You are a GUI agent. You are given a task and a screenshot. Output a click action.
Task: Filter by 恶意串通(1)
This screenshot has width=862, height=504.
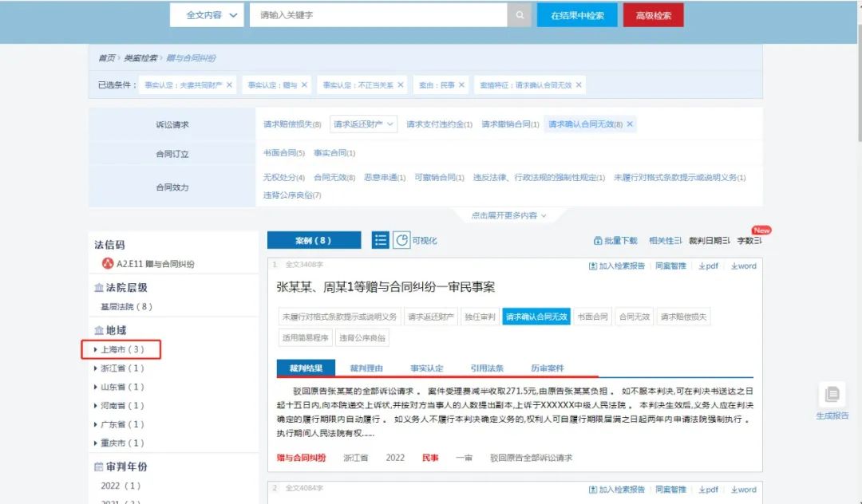(x=385, y=177)
